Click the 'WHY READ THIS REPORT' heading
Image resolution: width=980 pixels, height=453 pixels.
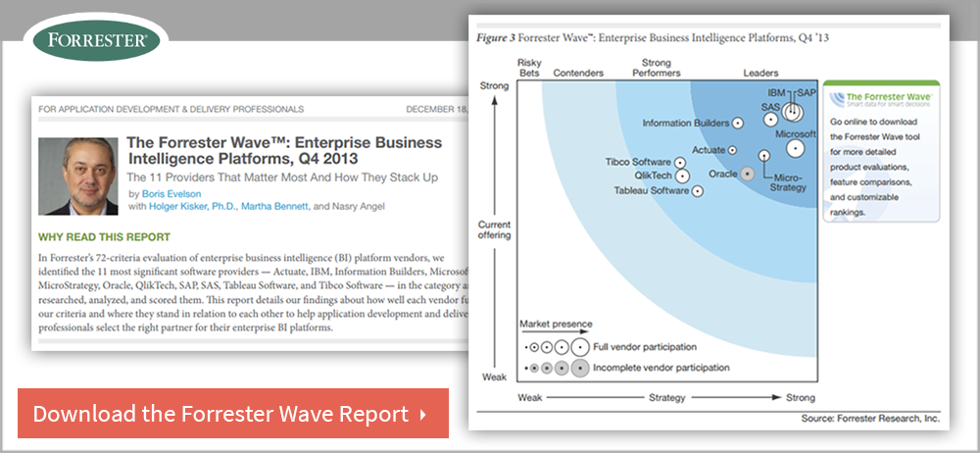coord(105,237)
